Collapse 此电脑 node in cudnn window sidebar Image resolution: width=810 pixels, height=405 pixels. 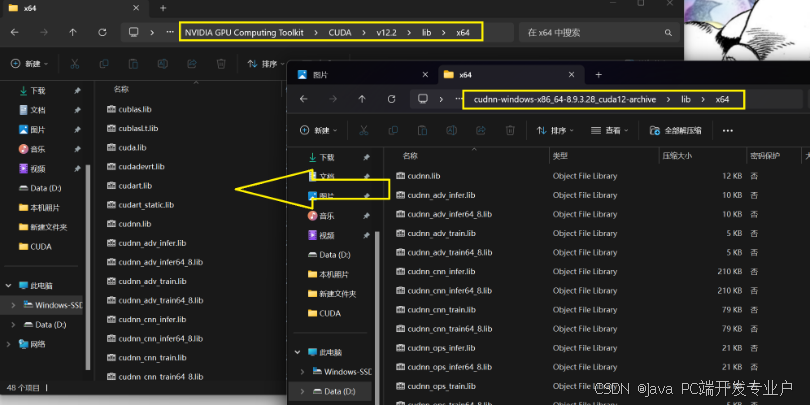(298, 352)
